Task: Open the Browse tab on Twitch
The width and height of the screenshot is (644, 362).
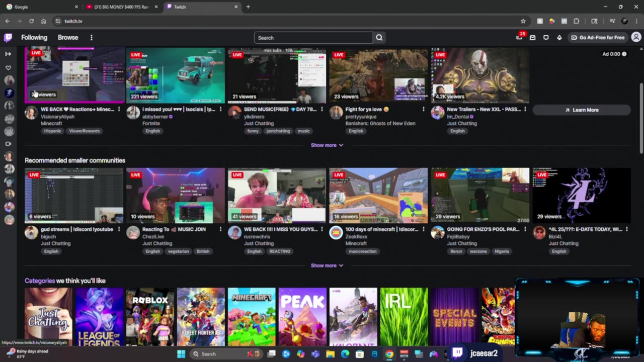Action: click(68, 38)
